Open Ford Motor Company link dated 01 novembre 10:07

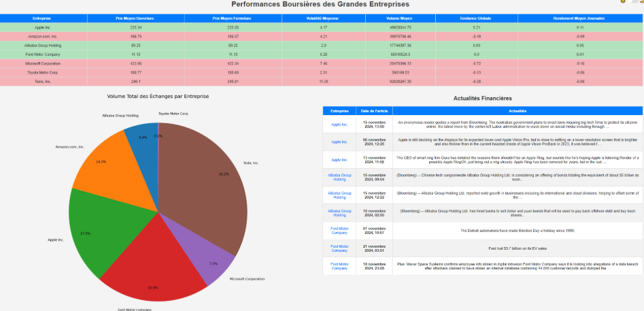(x=339, y=231)
